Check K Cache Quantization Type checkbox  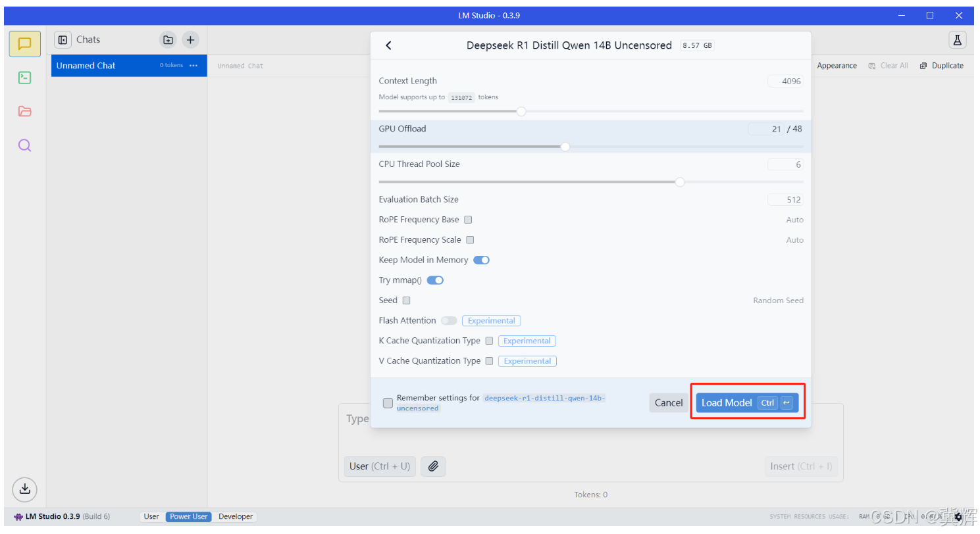[489, 341]
